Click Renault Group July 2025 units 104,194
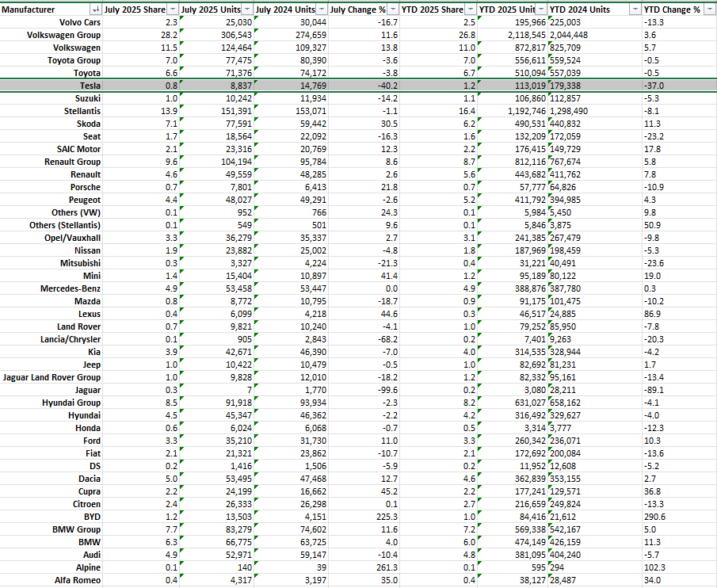This screenshot has height=588, width=717. [217, 162]
